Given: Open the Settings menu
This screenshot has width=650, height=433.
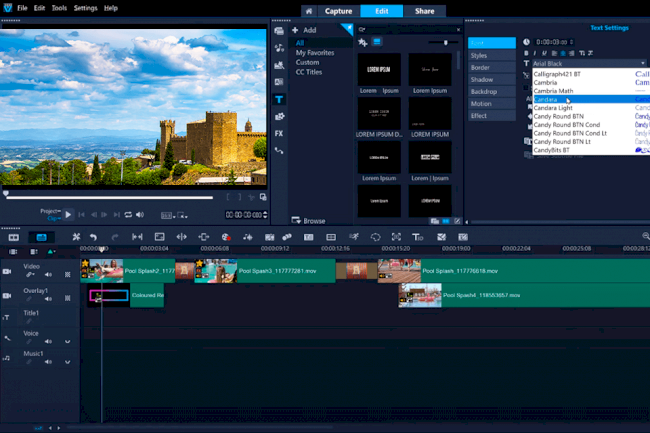Looking at the screenshot, I should 85,8.
